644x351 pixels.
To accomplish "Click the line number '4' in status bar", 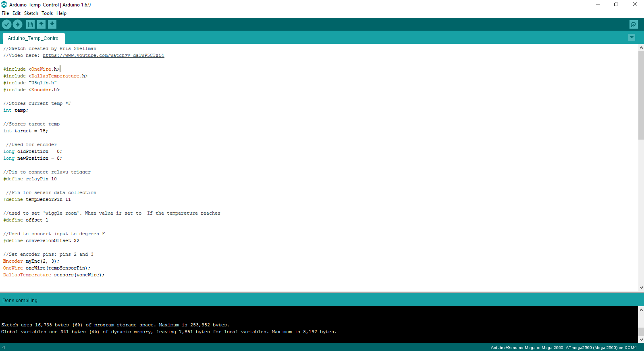I will [x=4, y=347].
